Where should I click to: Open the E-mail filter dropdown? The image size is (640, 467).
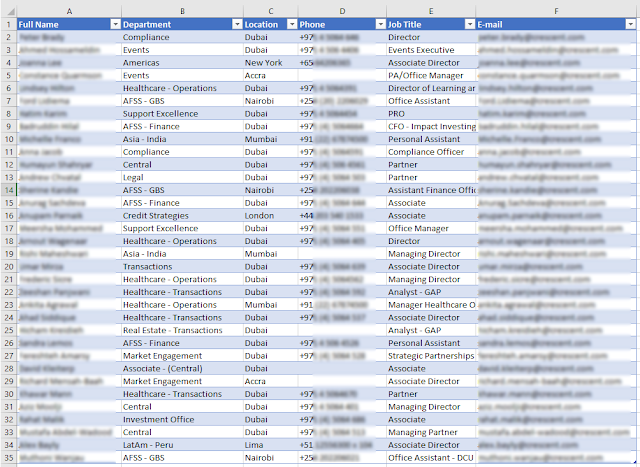[x=630, y=24]
